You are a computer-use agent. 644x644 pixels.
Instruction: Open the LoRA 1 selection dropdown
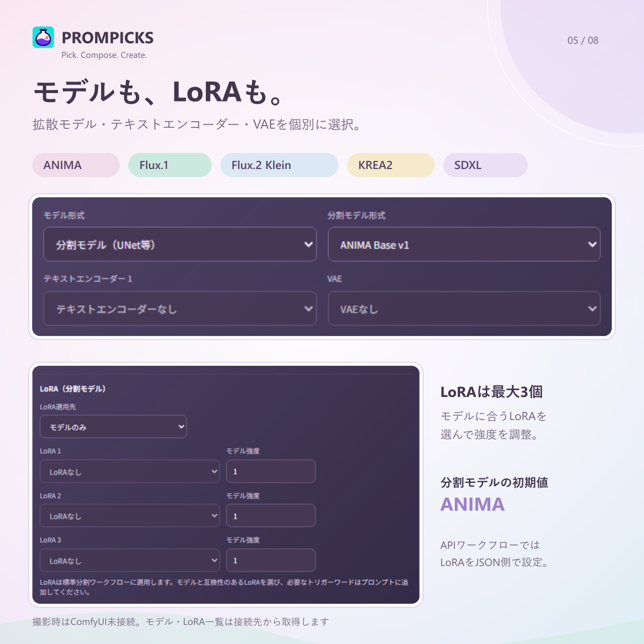[x=130, y=471]
